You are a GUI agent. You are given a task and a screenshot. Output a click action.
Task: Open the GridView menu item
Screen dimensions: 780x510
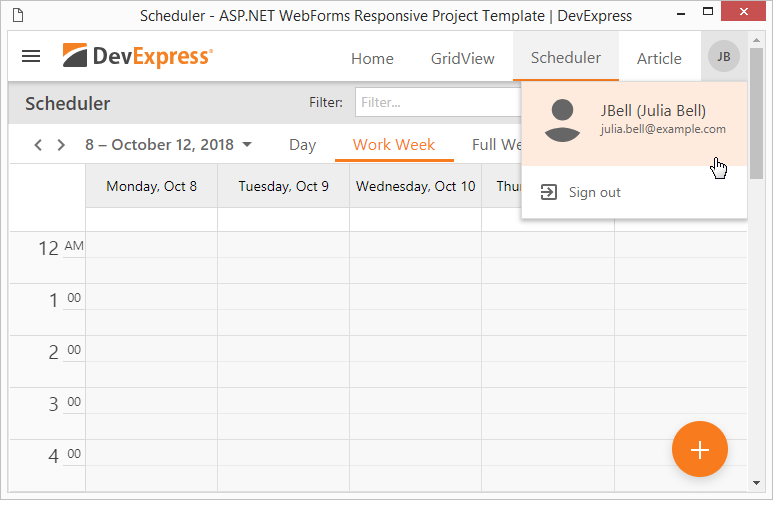pyautogui.click(x=462, y=58)
